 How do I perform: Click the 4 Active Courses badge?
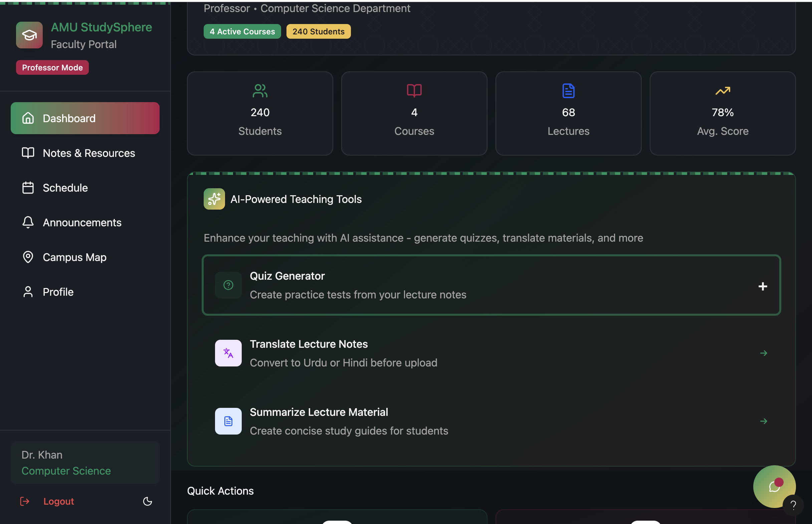pyautogui.click(x=242, y=32)
